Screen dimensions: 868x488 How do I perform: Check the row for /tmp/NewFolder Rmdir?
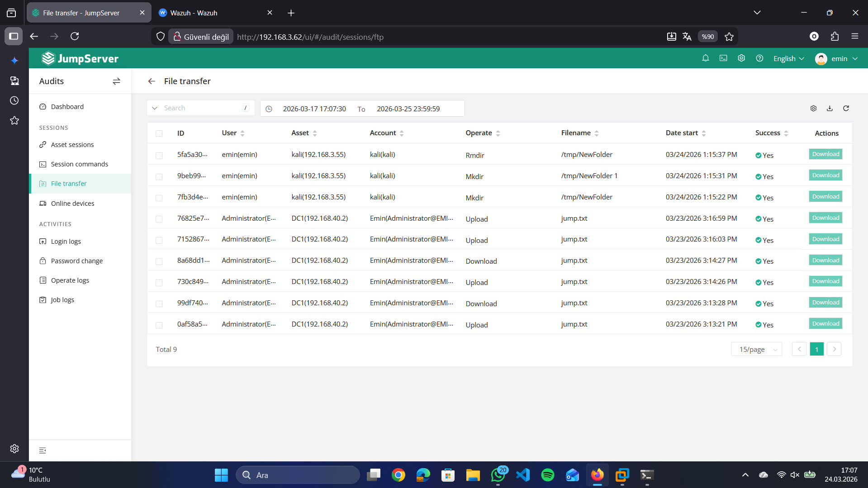159,156
